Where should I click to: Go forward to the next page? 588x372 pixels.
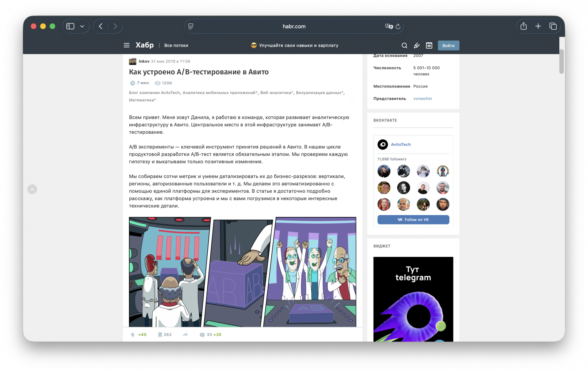point(115,26)
